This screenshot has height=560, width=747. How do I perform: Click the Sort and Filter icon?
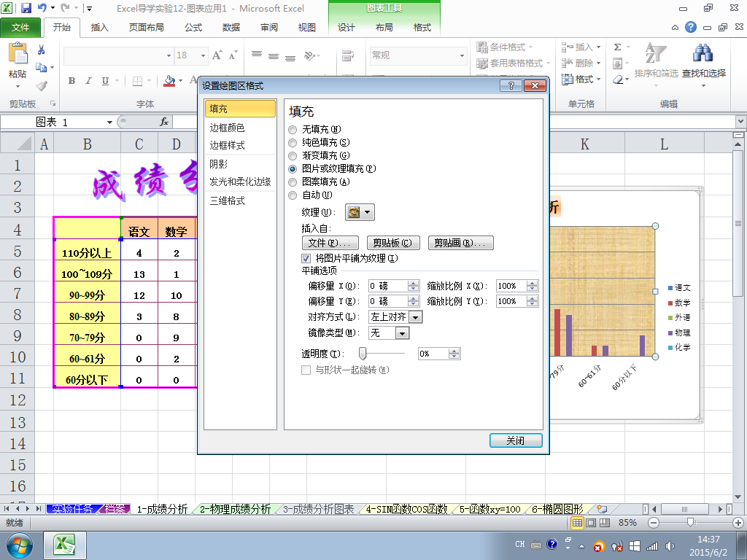point(656,53)
